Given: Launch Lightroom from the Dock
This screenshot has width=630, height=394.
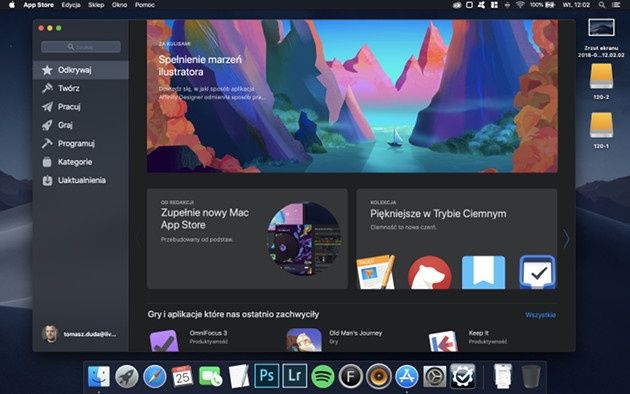Looking at the screenshot, I should pos(295,376).
